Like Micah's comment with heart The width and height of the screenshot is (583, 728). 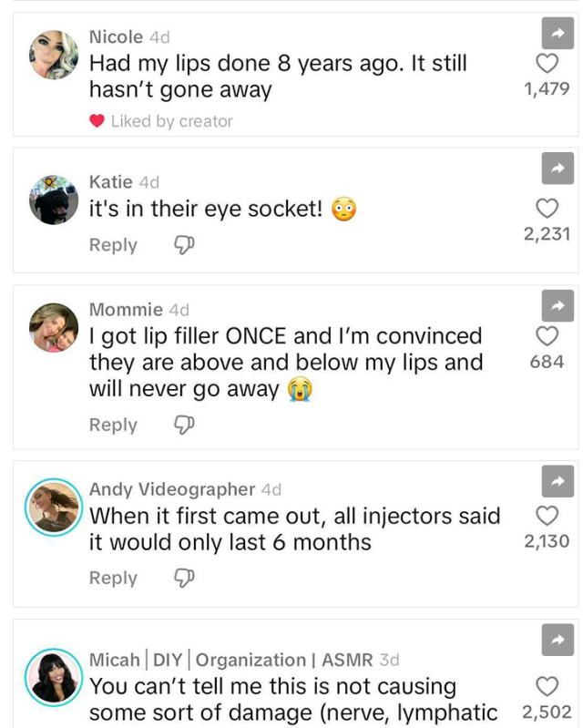[547, 686]
